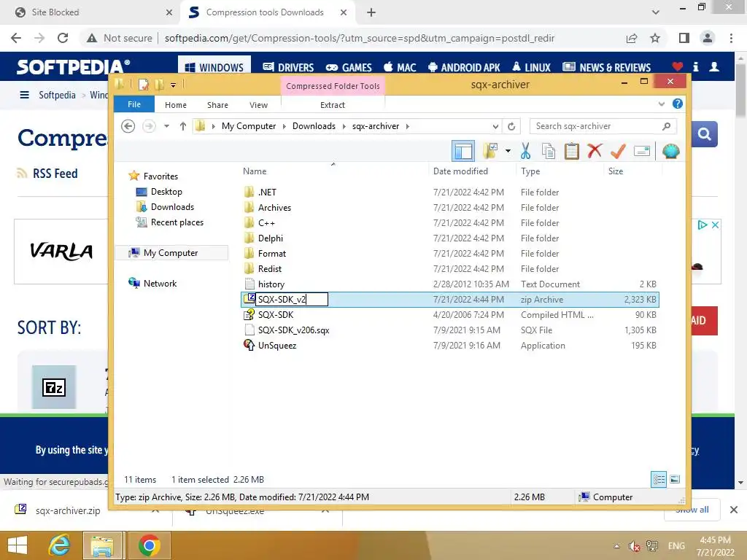The height and width of the screenshot is (560, 747).
Task: Open the DRIVERS menu on Softpedia page
Action: click(288, 68)
